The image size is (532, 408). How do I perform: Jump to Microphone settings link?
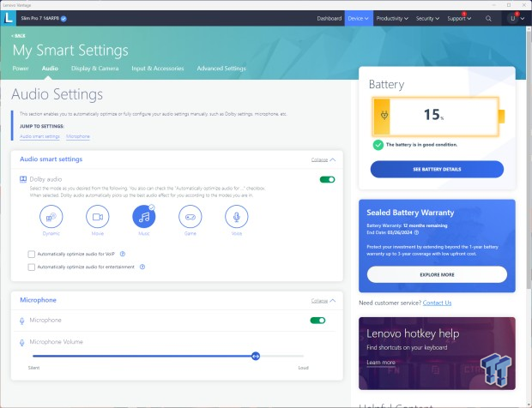point(78,136)
